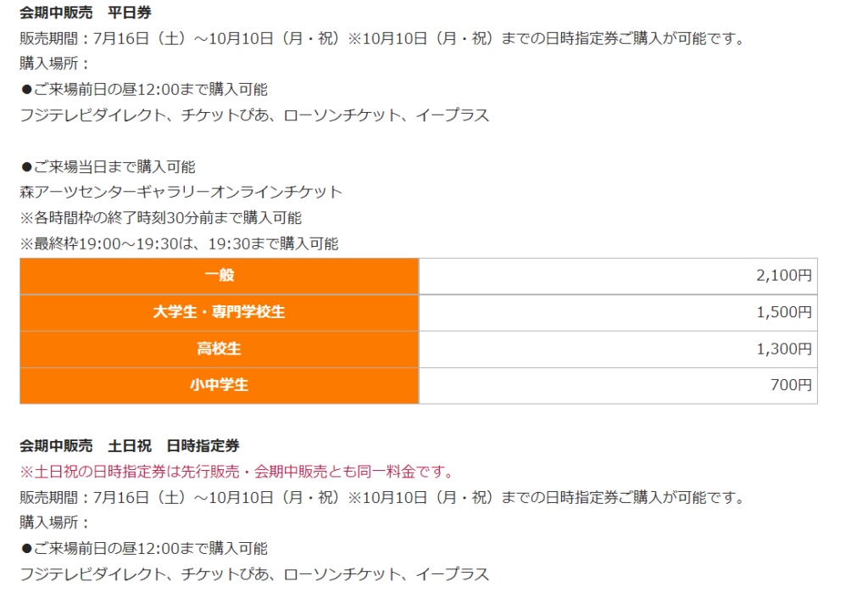Click 森アーツセンターギャラリーオンラインチケット text

pos(181,193)
